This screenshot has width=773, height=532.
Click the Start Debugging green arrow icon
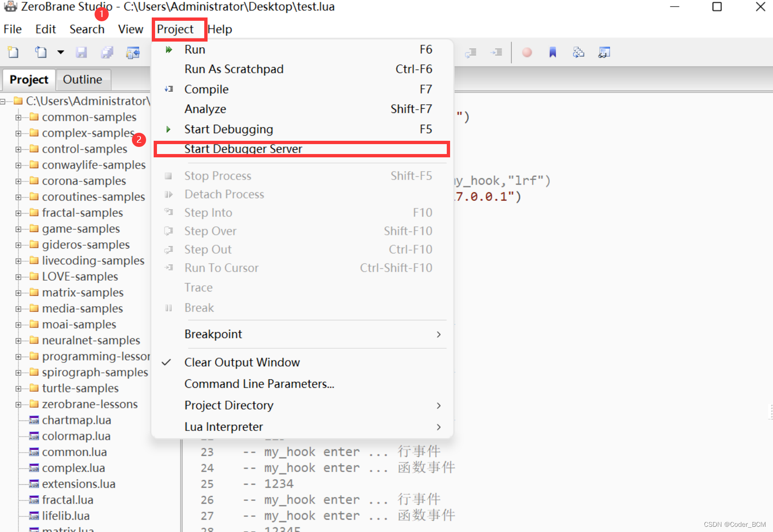168,129
